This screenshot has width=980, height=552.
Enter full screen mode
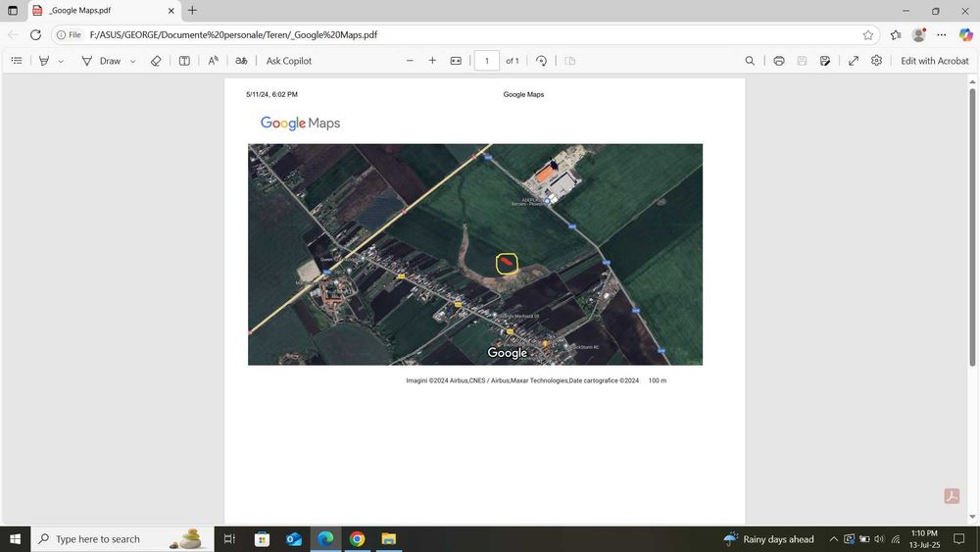854,61
